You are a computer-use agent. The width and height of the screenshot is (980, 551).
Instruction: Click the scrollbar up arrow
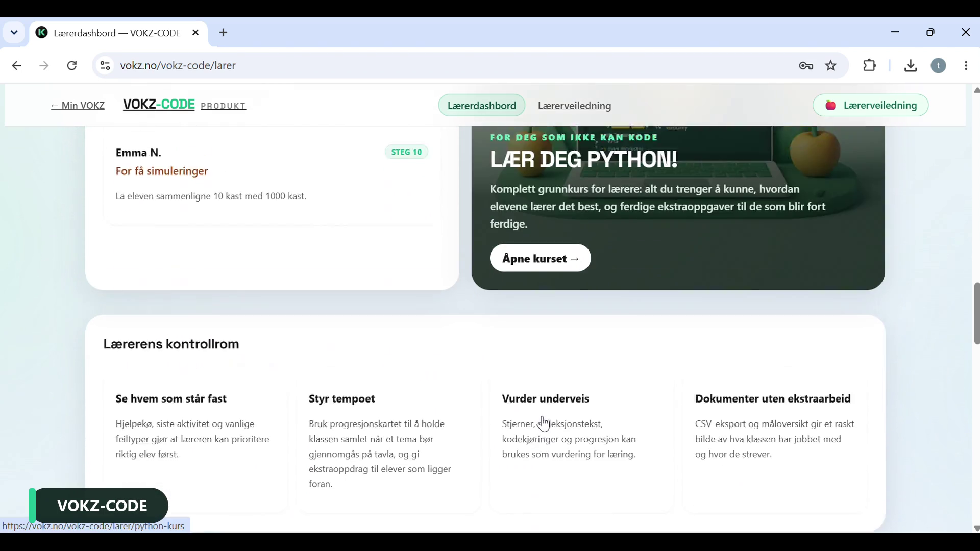coord(976,91)
